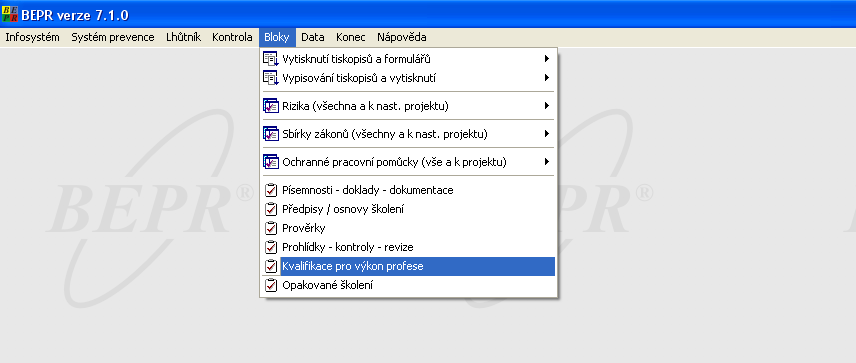The image size is (856, 363).
Task: Expand Ochranné pracovní pomůcky submenu arrow
Action: point(546,162)
